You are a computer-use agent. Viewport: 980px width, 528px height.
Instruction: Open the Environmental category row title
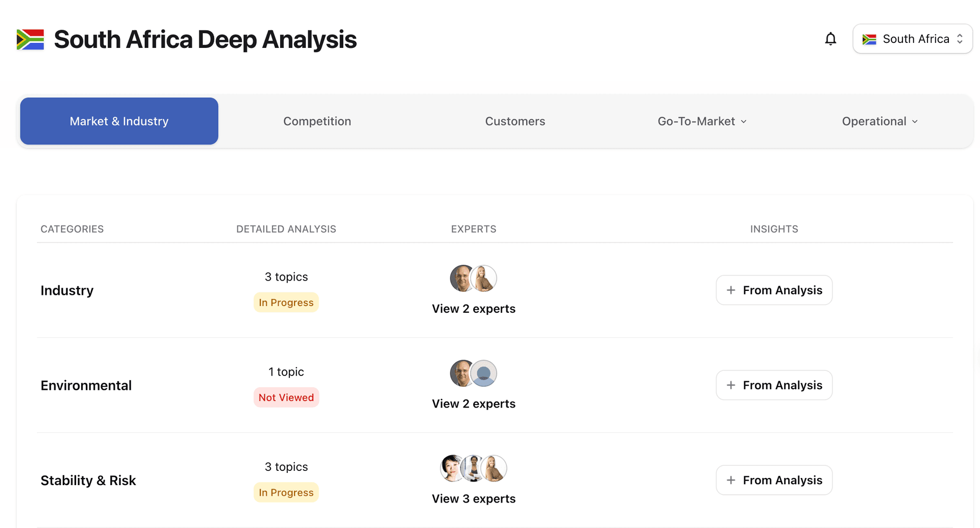pyautogui.click(x=86, y=386)
